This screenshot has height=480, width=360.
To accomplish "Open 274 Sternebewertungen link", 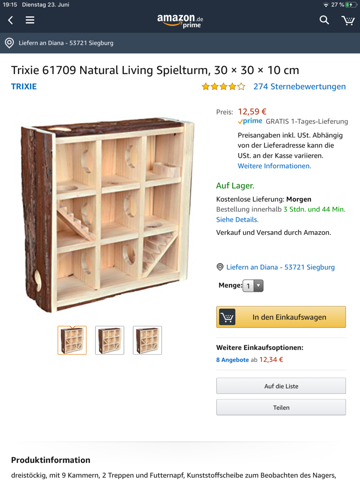I will (299, 87).
